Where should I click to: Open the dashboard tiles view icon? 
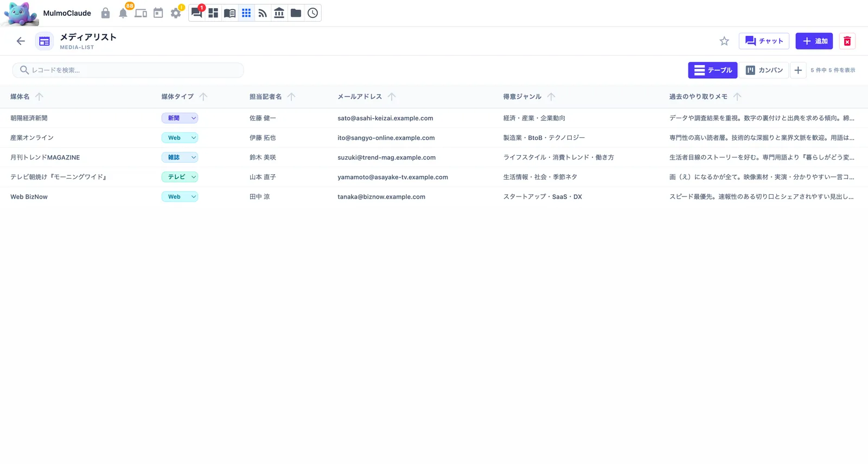pos(213,13)
